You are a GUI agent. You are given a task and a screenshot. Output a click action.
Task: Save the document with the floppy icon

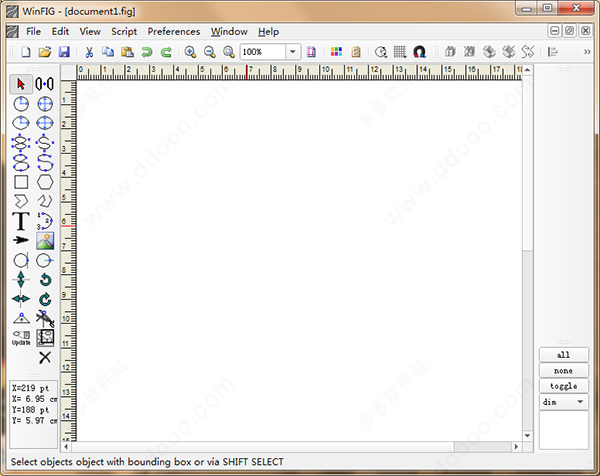point(64,52)
